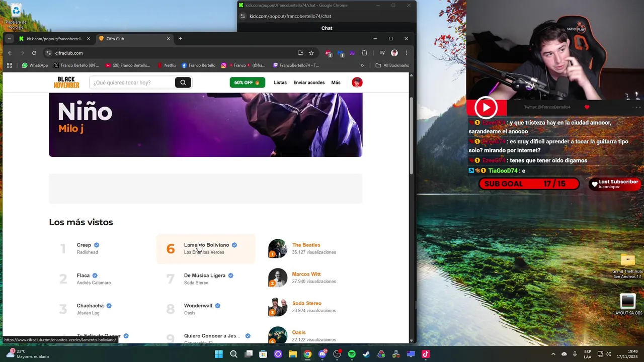The image size is (644, 362).
Task: Open the Chrome extensions puzzle icon
Action: click(x=365, y=53)
